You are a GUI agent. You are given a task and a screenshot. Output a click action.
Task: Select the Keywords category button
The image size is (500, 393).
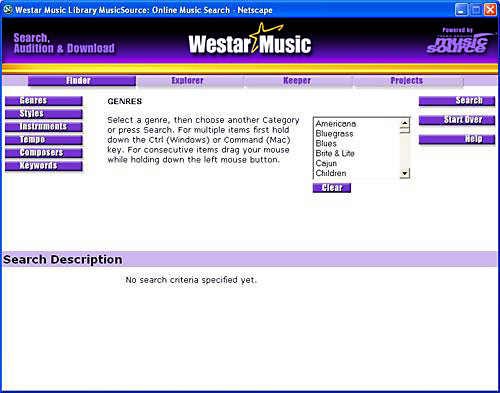44,166
